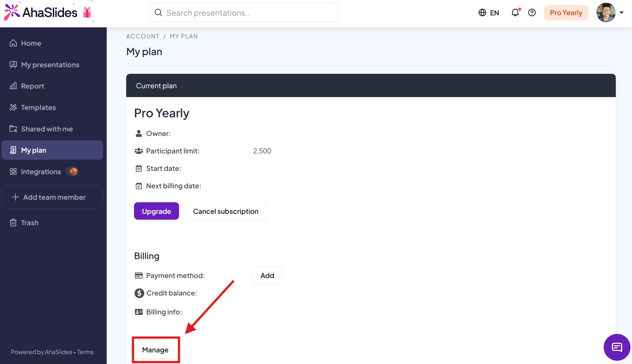Screen dimensions: 632x364
Task: Click the Home house icon
Action: coord(13,43)
